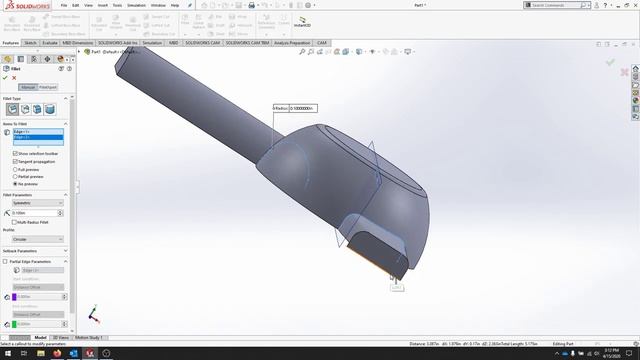Select No preview radio button
This screenshot has width=640, height=360.
point(15,184)
